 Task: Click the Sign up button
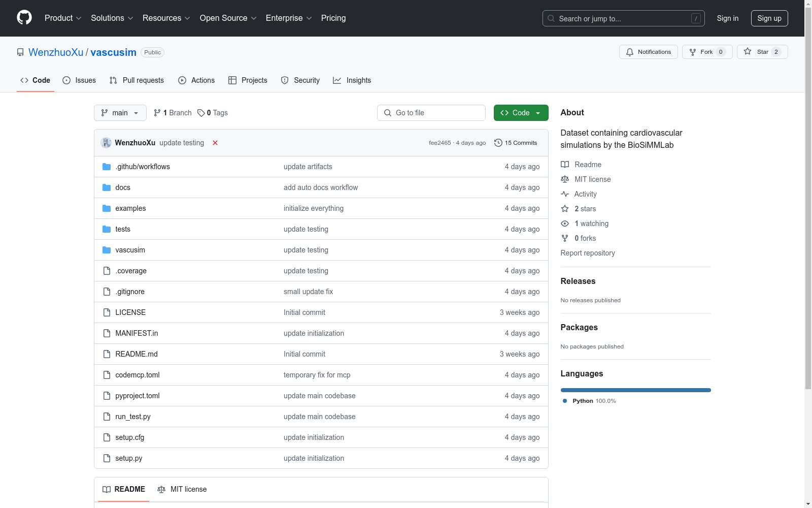coord(769,18)
